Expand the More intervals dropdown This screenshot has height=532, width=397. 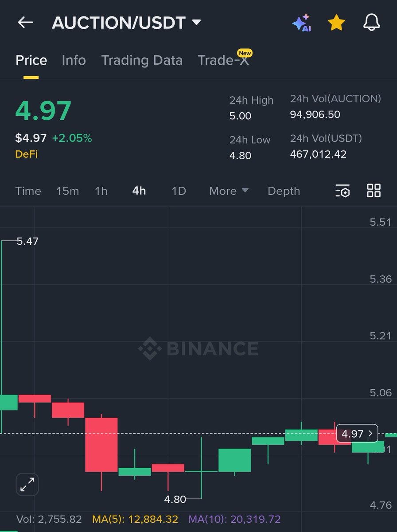coord(229,191)
